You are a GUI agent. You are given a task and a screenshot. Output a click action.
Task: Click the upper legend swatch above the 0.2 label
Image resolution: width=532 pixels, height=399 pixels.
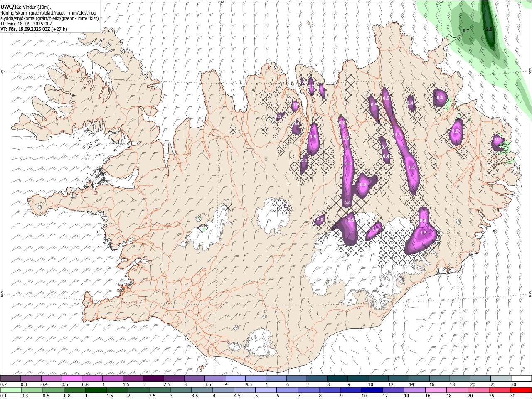[x=11, y=378]
